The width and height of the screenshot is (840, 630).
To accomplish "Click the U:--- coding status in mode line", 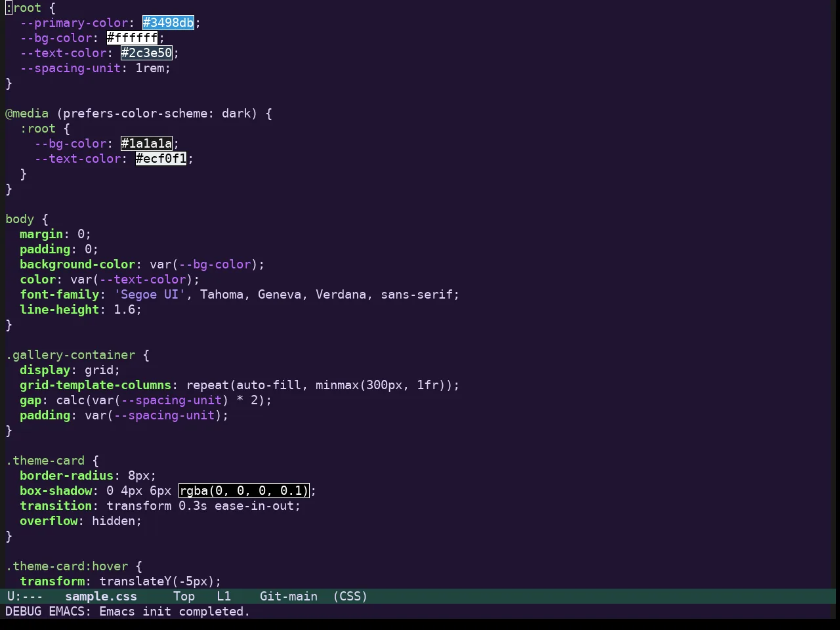I will (x=25, y=597).
